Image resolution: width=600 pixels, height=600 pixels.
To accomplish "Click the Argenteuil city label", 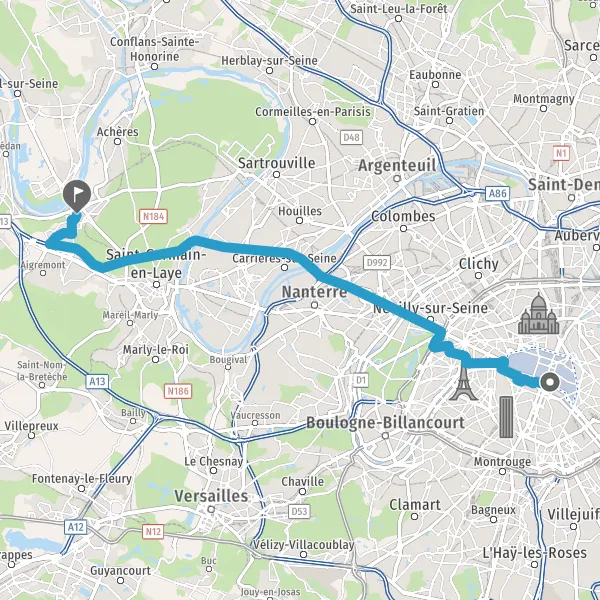I will (397, 166).
